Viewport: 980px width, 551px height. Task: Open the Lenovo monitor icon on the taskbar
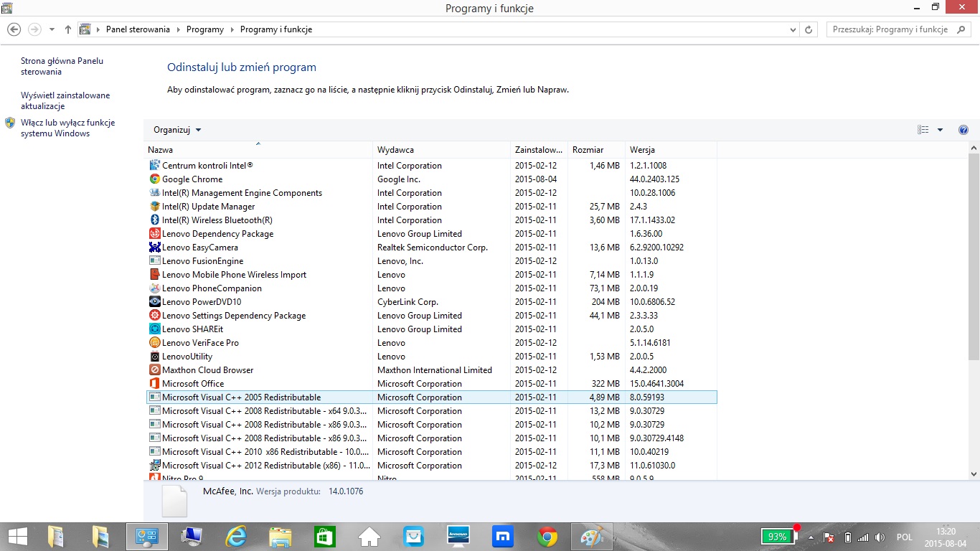point(458,537)
